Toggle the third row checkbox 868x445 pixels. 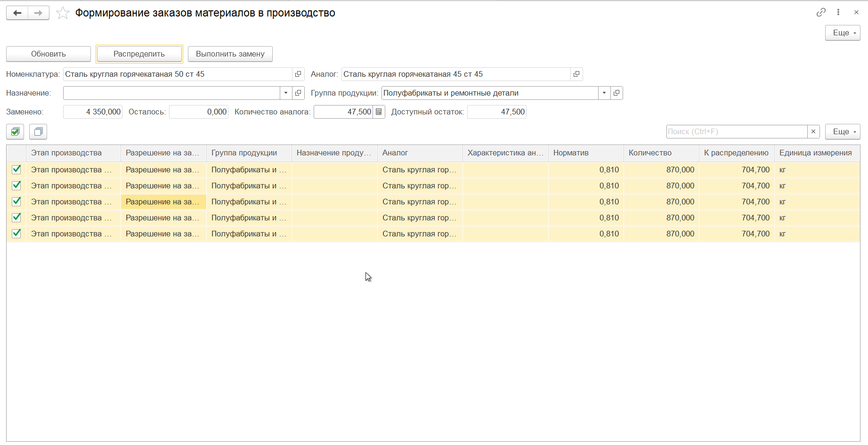tap(16, 202)
